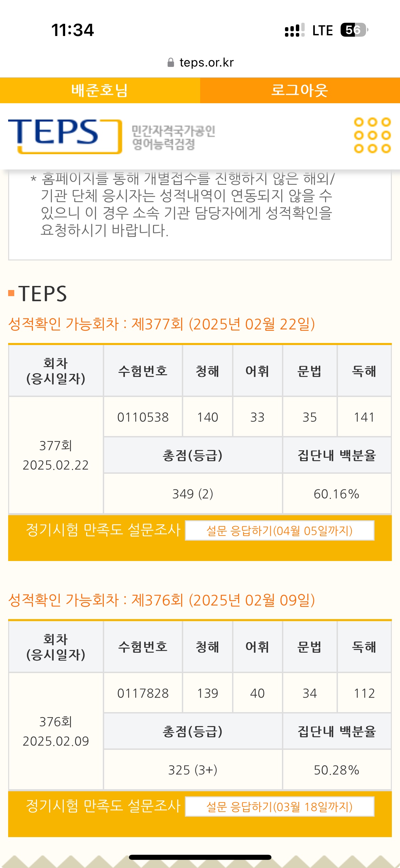Viewport: 400px width, 868px height.
Task: Tap the 377회 2025.02.22 session cell
Action: click(56, 455)
